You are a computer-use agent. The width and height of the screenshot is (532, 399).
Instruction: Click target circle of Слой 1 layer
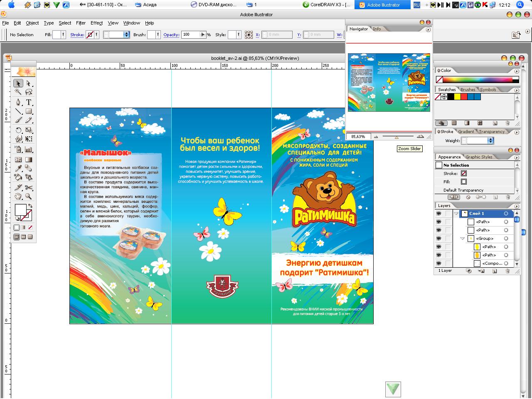click(506, 214)
